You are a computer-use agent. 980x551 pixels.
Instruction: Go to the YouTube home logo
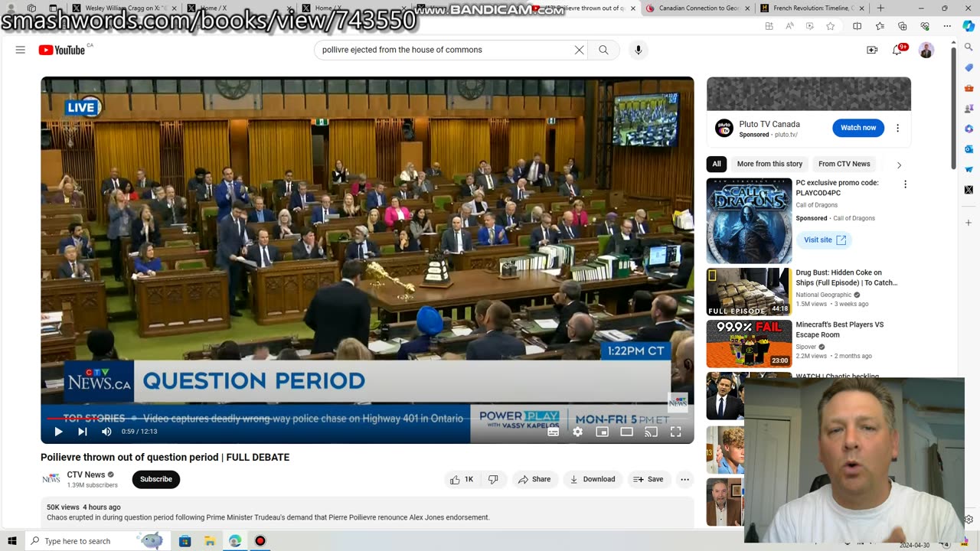pyautogui.click(x=61, y=50)
